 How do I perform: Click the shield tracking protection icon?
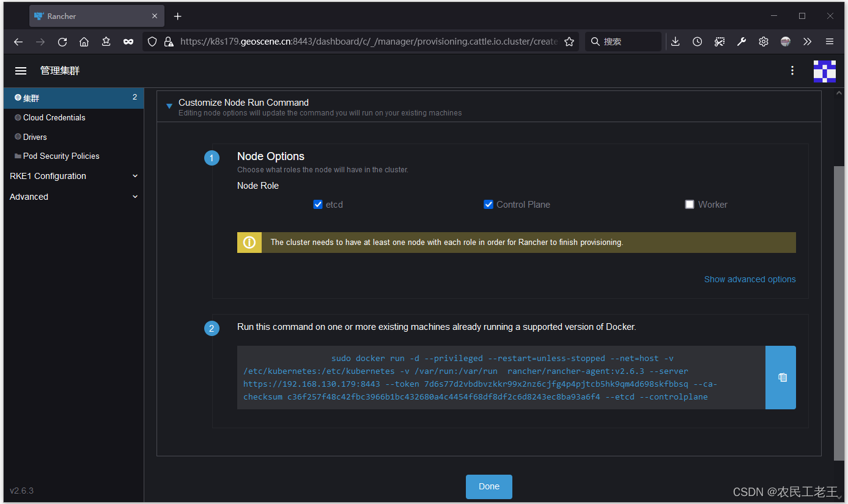[152, 42]
